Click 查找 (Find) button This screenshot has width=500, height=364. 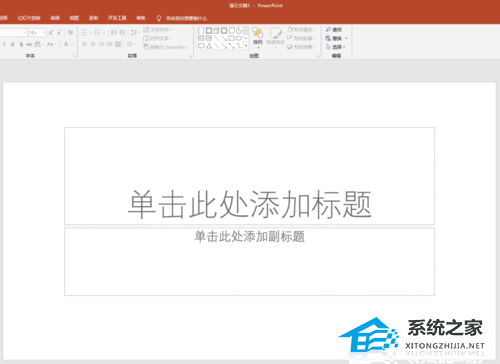(334, 30)
